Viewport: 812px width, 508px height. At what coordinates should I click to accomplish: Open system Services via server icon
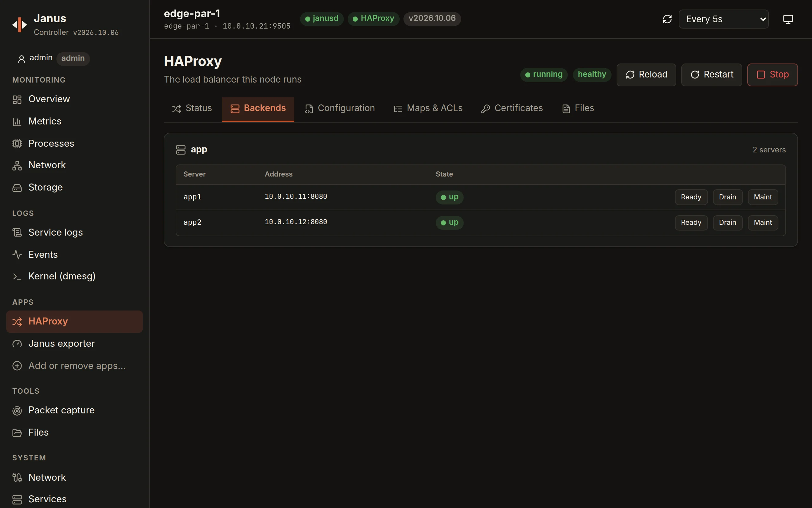click(x=17, y=500)
